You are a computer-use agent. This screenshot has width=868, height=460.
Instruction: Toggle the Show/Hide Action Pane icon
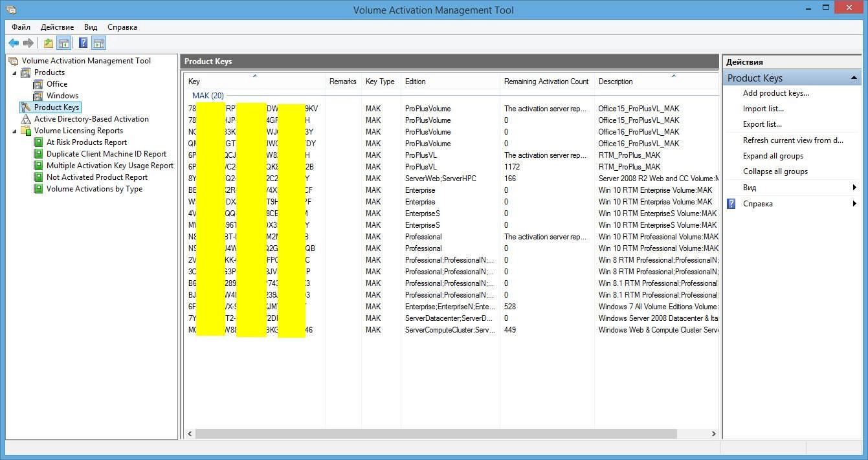[98, 43]
